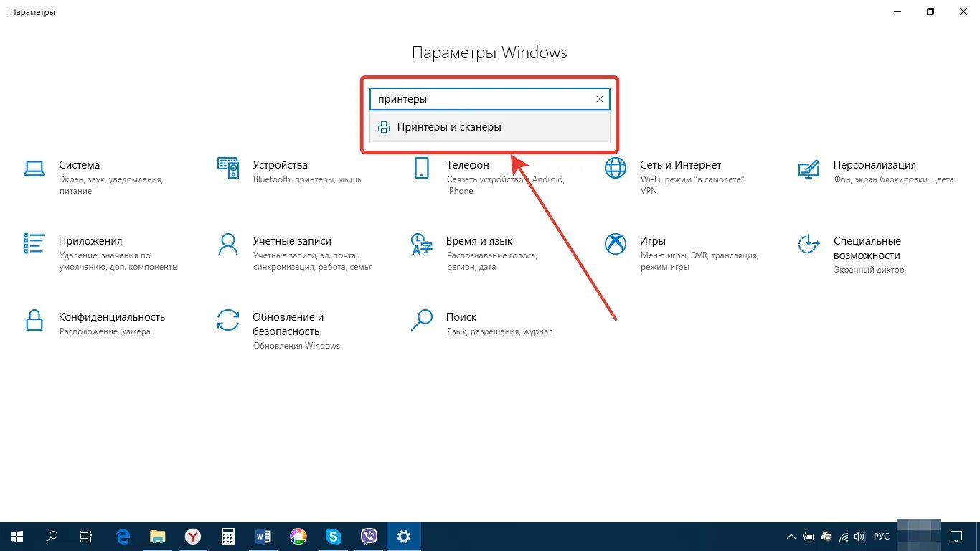Open the Windows Start menu
The height and width of the screenshot is (551, 980).
[x=17, y=537]
